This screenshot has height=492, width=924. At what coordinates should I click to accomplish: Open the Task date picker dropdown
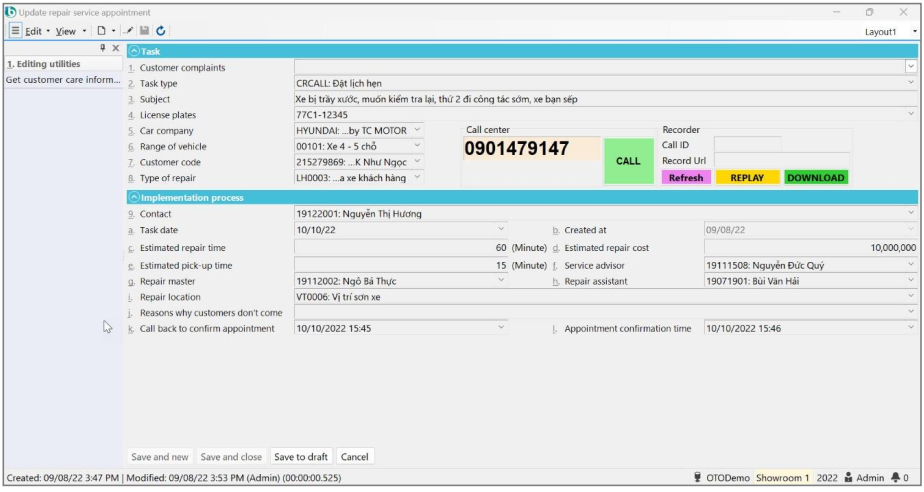(501, 229)
